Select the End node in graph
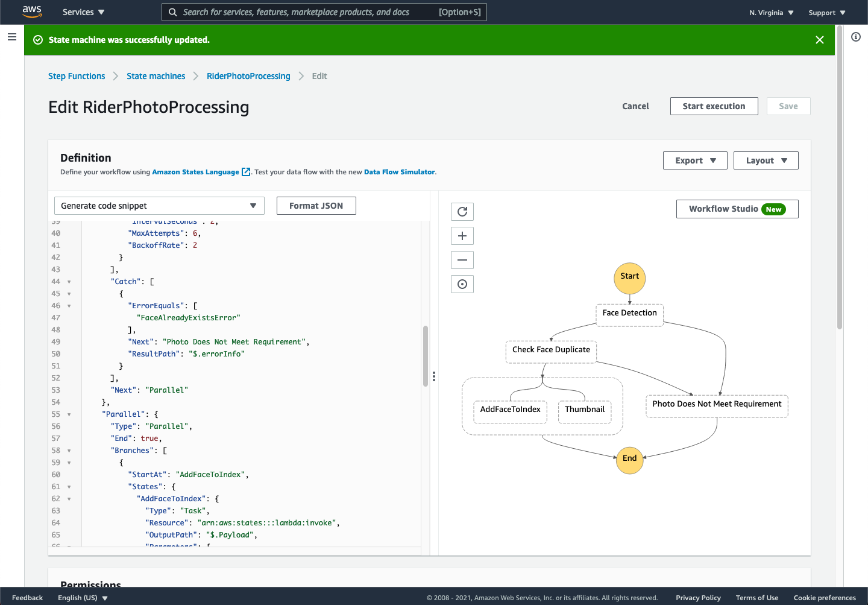 (629, 459)
